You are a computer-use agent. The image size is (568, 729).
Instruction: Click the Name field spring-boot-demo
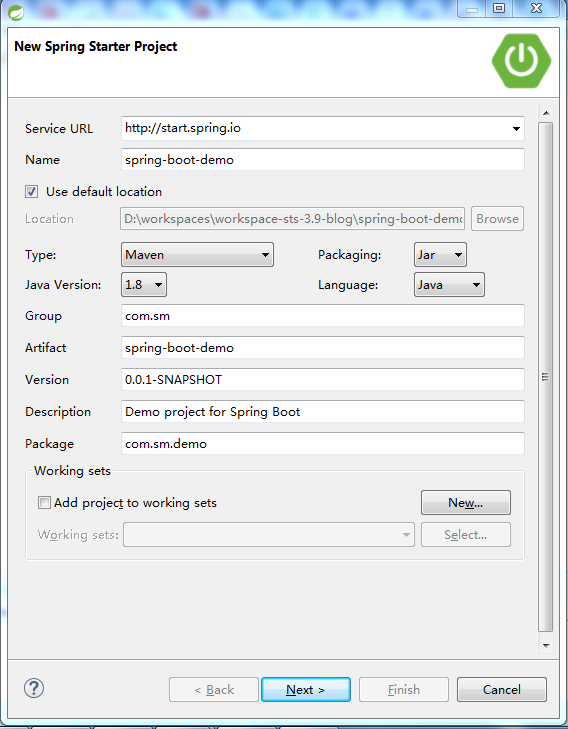point(323,159)
